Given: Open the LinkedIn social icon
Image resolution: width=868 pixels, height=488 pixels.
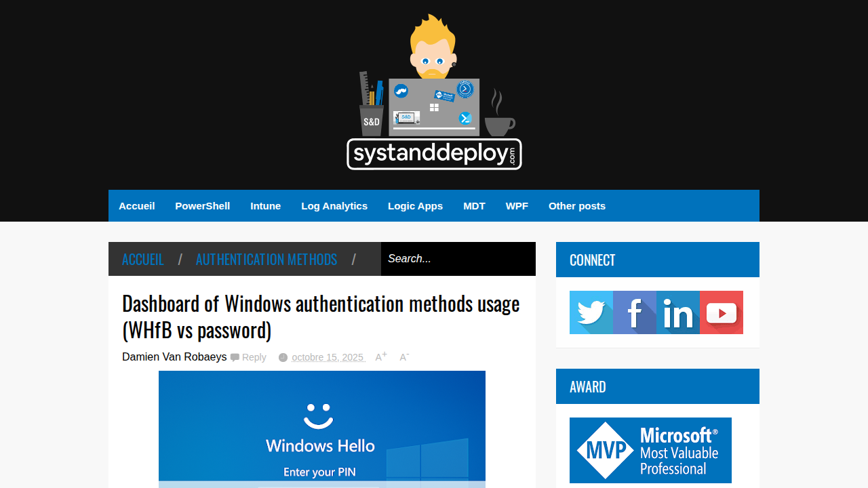Looking at the screenshot, I should point(678,312).
